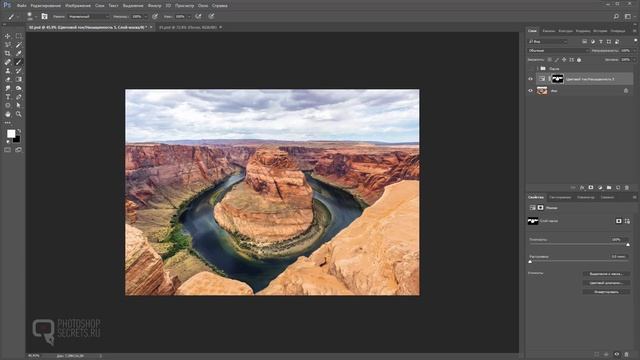Image resolution: width=640 pixels, height=360 pixels.
Task: Open the Фильтр menu
Action: (154, 6)
